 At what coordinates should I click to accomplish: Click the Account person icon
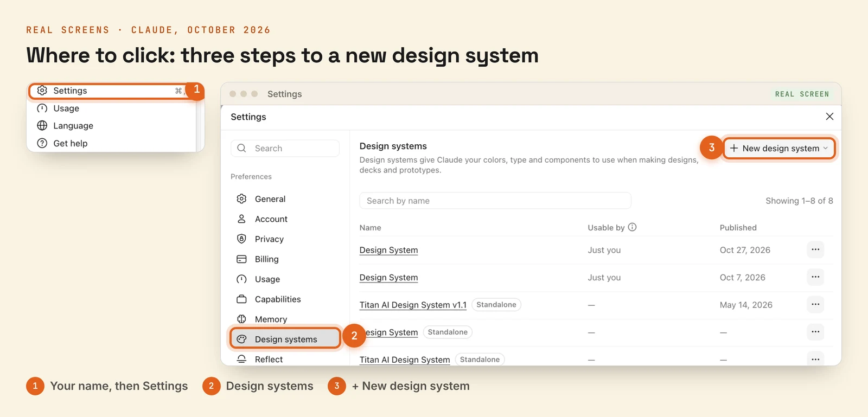click(x=242, y=219)
